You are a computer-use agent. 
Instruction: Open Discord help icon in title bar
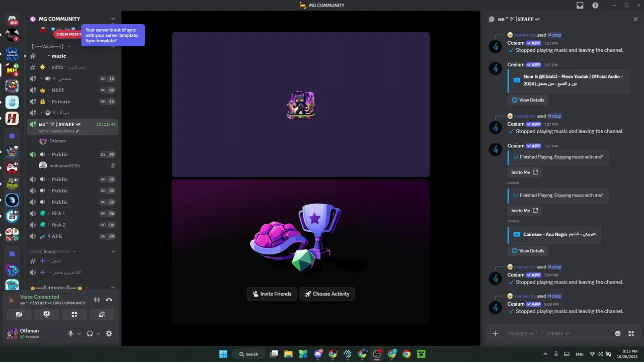pos(595,6)
